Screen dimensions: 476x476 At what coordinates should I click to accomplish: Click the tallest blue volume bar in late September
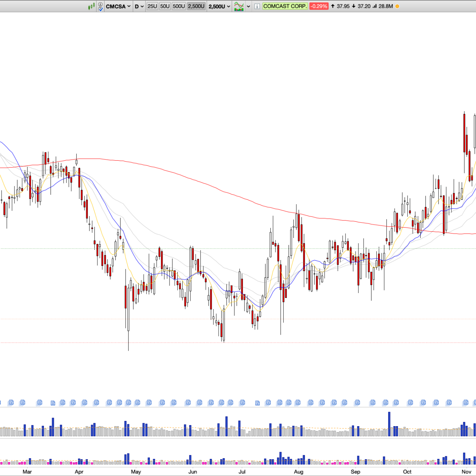click(x=389, y=424)
